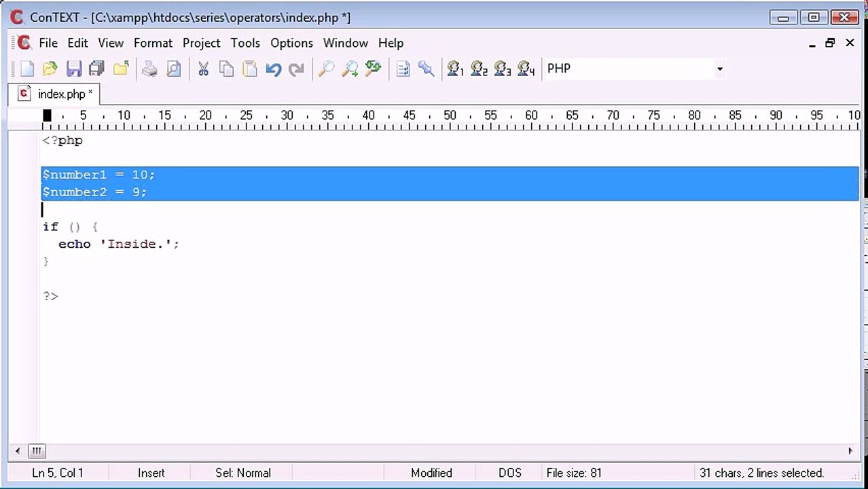This screenshot has height=489, width=868.
Task: Open the Window menu
Action: point(346,43)
